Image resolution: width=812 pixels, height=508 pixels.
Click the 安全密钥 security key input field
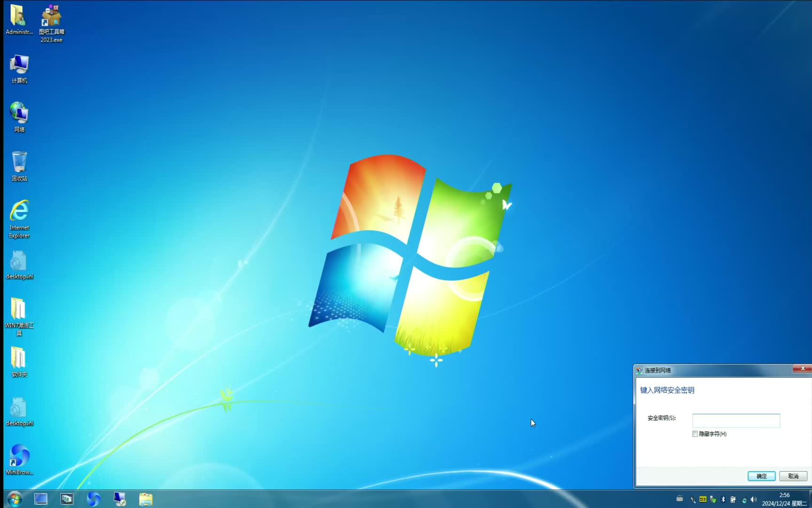coord(736,421)
